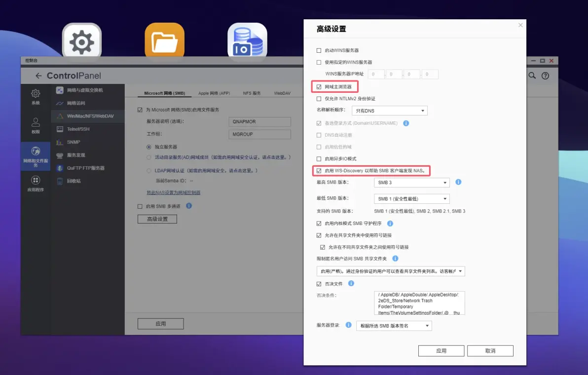Viewport: 588px width, 375px height.
Task: Open anonymous access restriction dropdown 启用(严格)
Action: tap(391, 271)
